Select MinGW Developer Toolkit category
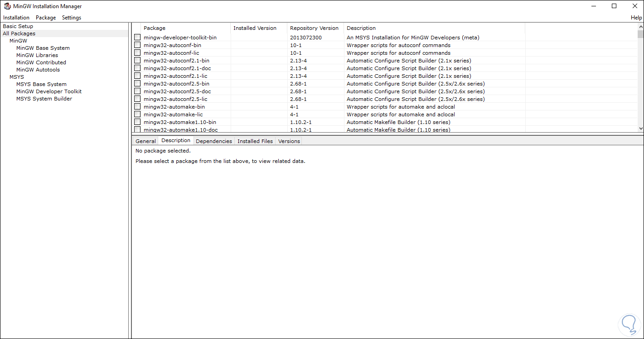The width and height of the screenshot is (644, 339). (49, 91)
